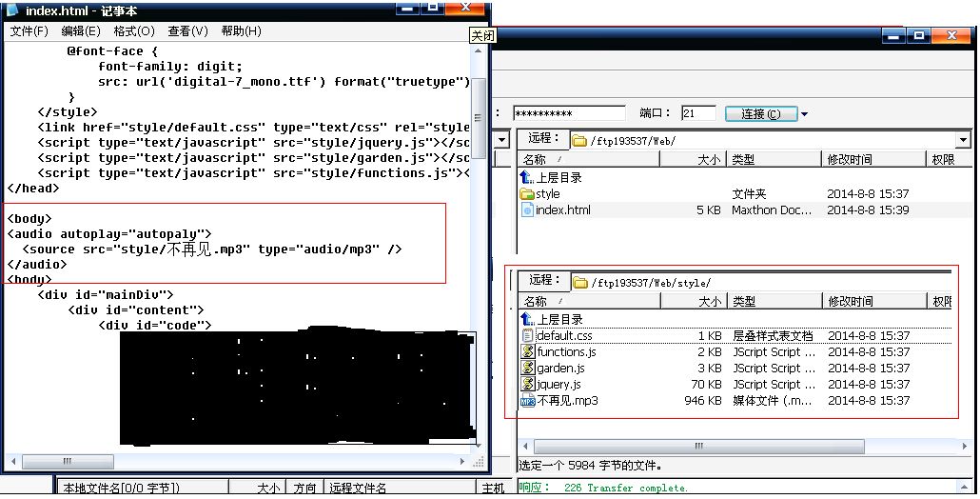The image size is (980, 499).
Task: Sort upper remote list by 类型 column
Action: click(x=774, y=159)
